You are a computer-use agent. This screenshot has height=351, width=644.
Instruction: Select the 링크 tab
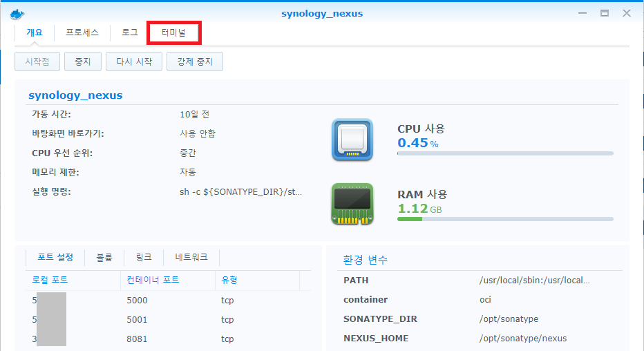(x=144, y=258)
